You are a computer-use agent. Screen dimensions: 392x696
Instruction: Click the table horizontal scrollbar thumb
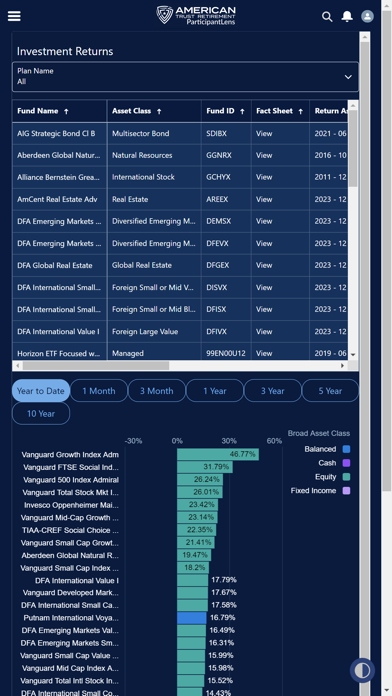96,366
